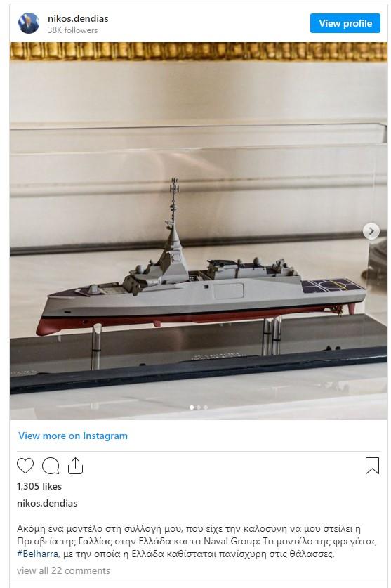Click nikos.dendias username in header

[78, 18]
